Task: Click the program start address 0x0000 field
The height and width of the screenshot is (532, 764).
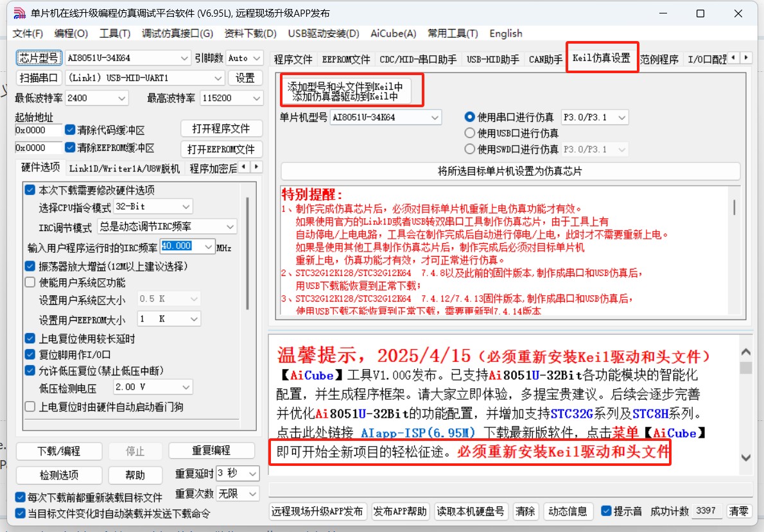Action: [x=38, y=130]
